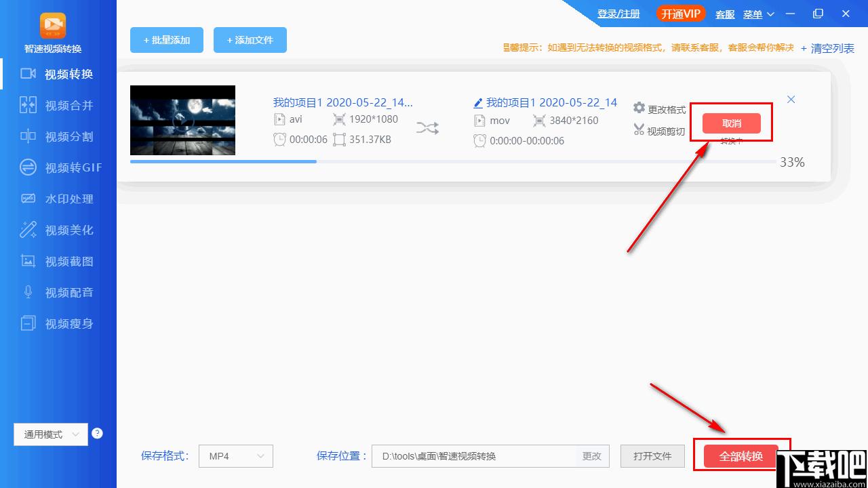
Task: Remove the file with the X icon
Action: pyautogui.click(x=791, y=100)
